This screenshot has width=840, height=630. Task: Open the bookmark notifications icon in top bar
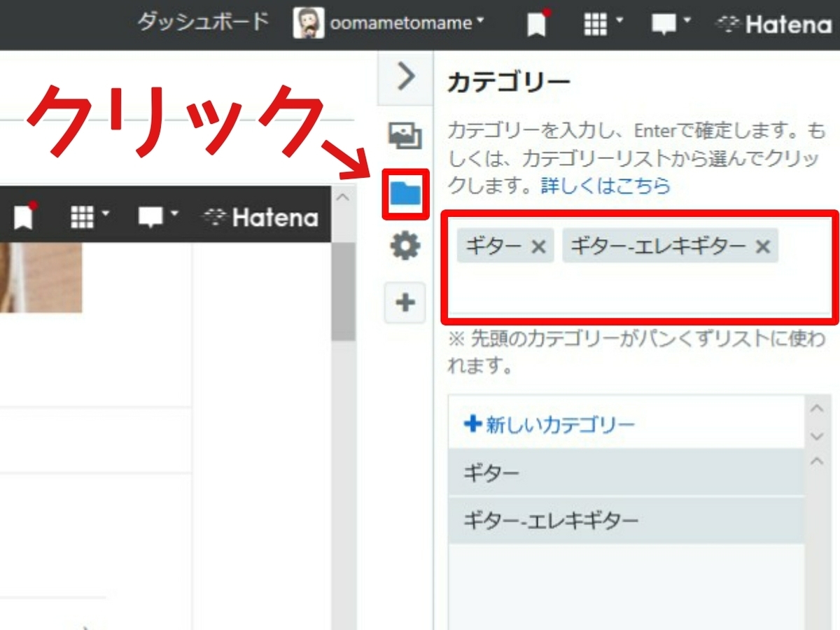[x=537, y=24]
